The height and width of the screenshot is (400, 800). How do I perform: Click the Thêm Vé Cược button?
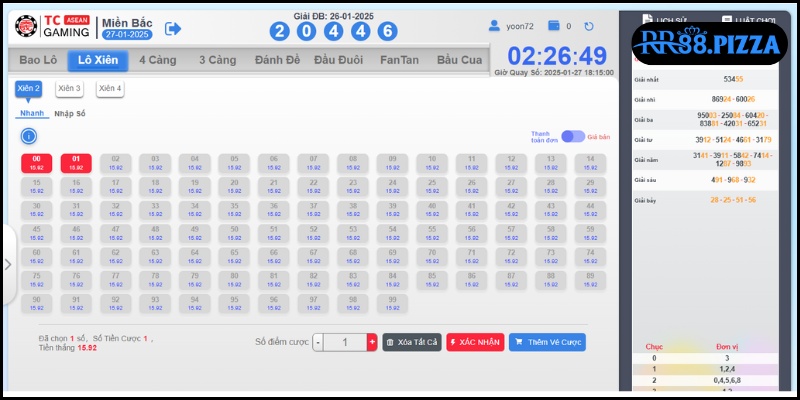click(546, 342)
